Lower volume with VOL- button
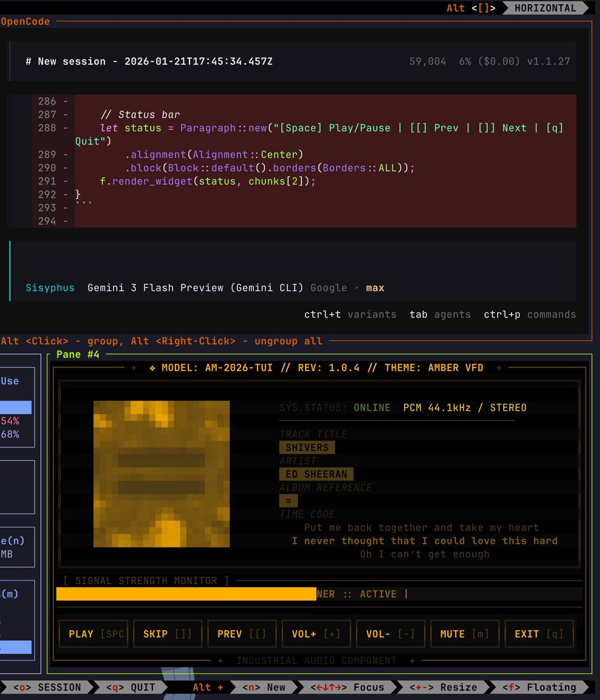600x700 pixels. (x=390, y=634)
